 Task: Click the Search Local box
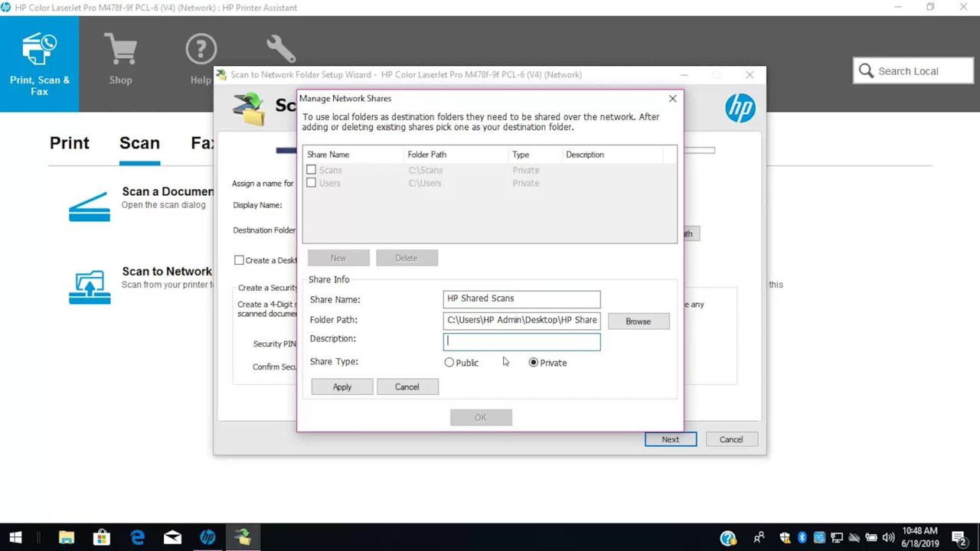coord(913,71)
